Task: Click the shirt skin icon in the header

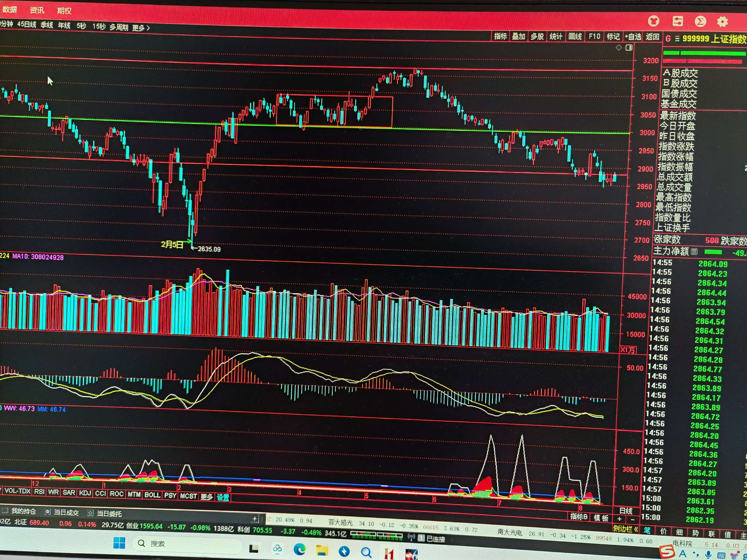Action: click(x=654, y=21)
